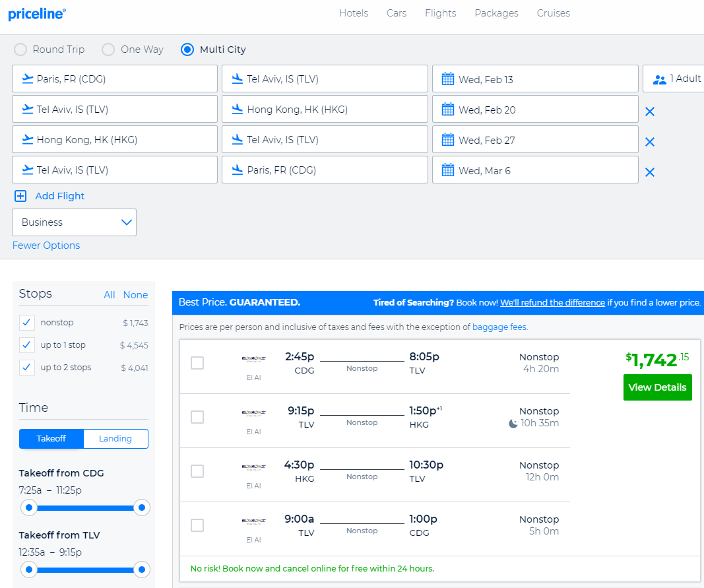The image size is (704, 588).
Task: Click the travelers icon beside 1 Adult
Action: 659,79
